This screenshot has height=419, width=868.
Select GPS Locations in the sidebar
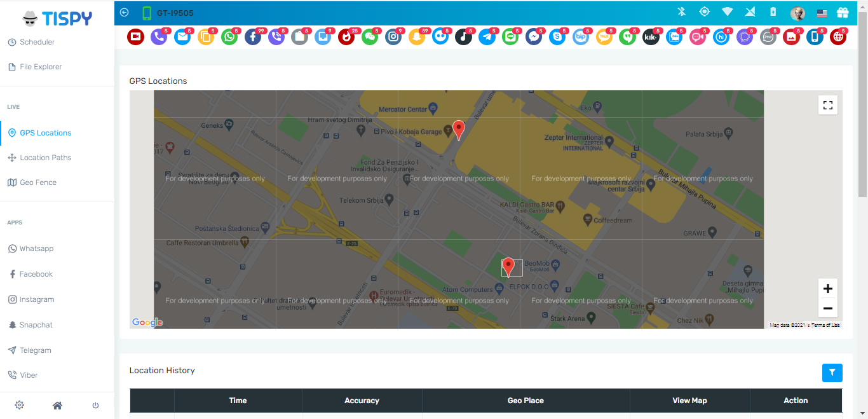tap(45, 133)
